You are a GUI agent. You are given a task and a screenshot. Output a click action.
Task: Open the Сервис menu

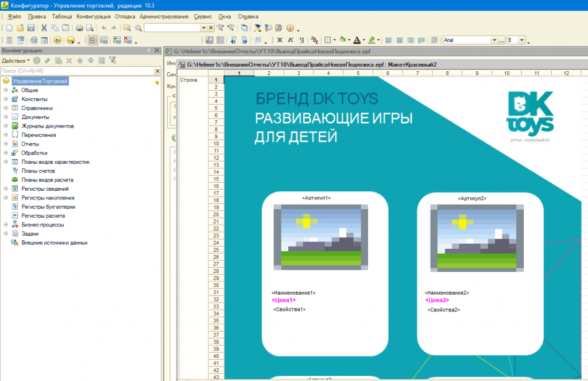(x=203, y=17)
